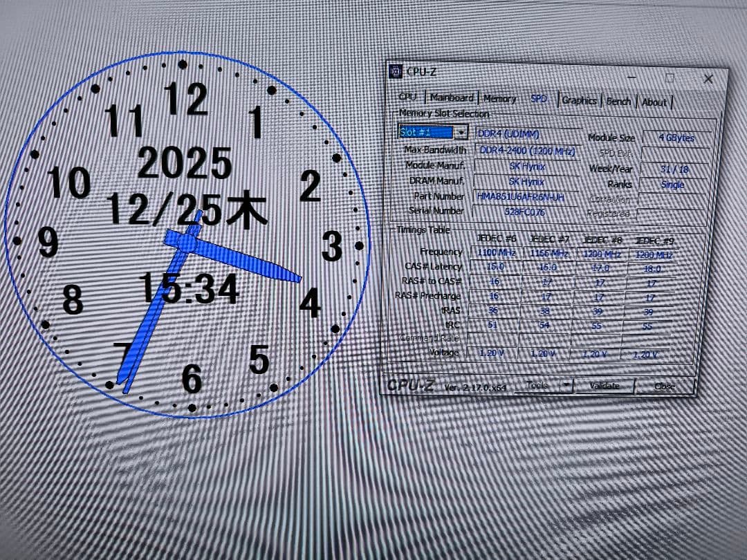Click the Max Bandwidth DDR4-2400 field
747x560 pixels.
coord(527,151)
